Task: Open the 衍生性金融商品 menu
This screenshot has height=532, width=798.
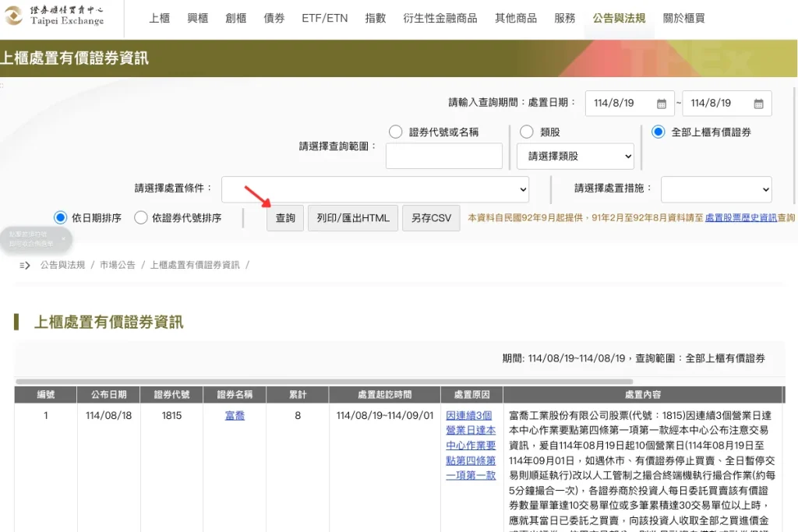Action: [440, 19]
